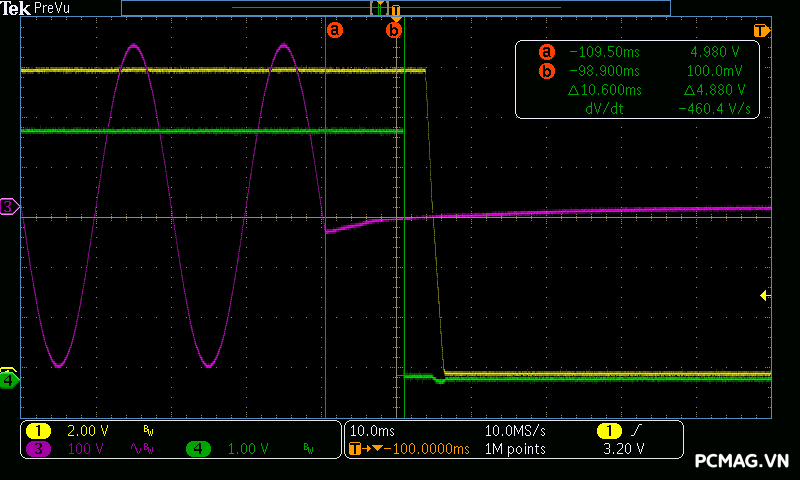The image size is (800, 480).
Task: Click the 10.0MS/s sample rate readout
Action: click(x=515, y=431)
